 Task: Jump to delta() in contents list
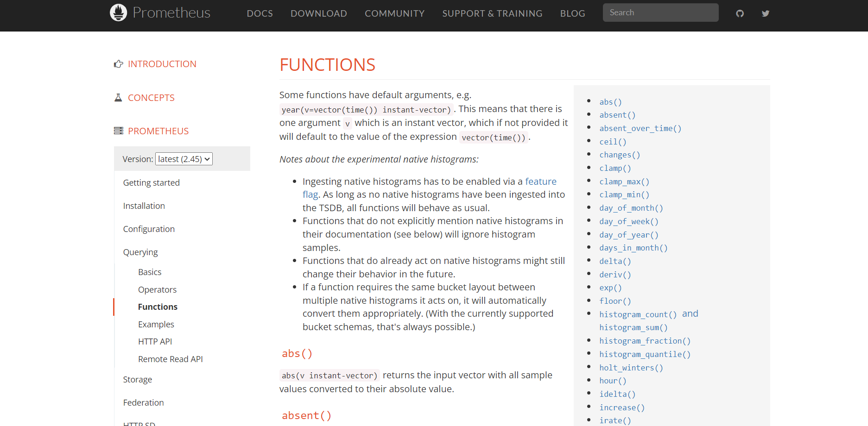[x=615, y=261]
